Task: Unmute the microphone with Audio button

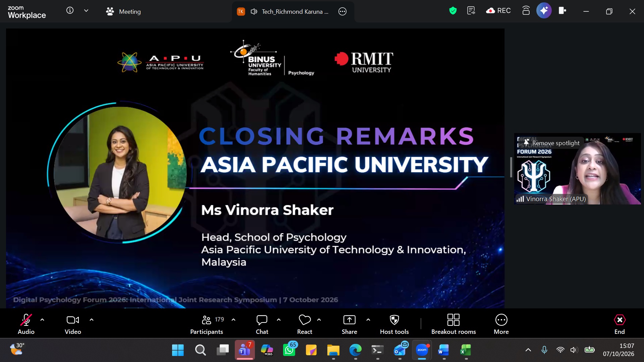Action: 26,324
